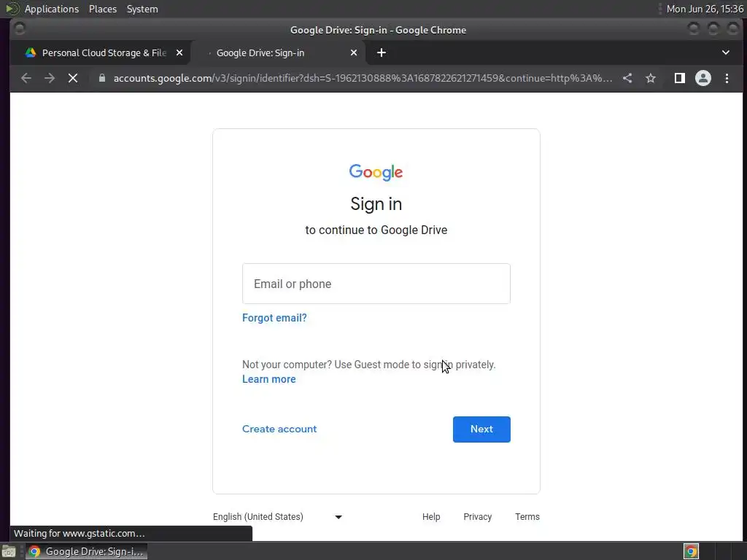Click the Email or phone field
The height and width of the screenshot is (560, 747).
click(376, 284)
